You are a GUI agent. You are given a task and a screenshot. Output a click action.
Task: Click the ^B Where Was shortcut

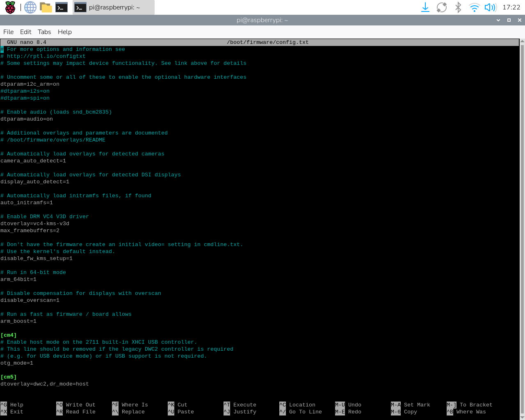click(466, 412)
